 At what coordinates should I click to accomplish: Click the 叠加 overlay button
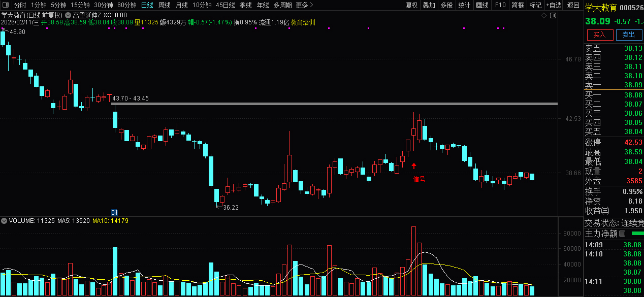click(429, 5)
